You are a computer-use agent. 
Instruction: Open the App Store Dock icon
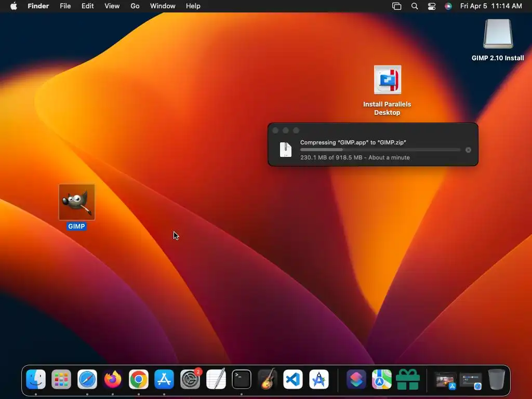point(164,379)
